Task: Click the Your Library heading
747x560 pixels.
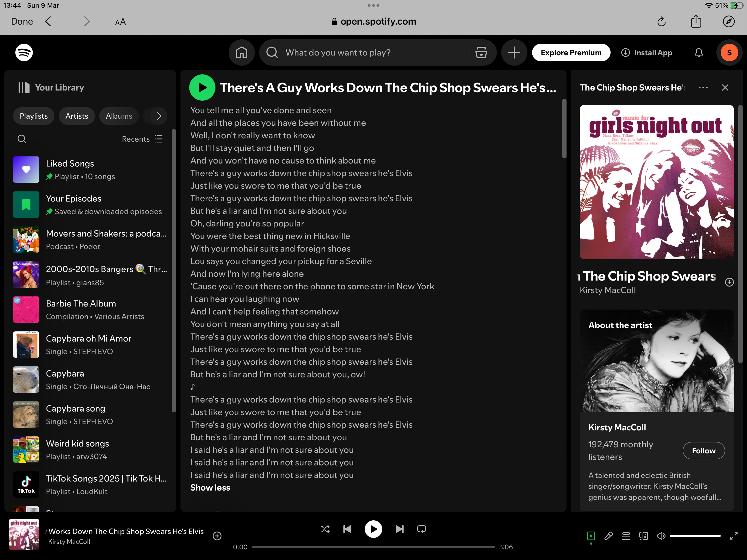Action: coord(59,87)
